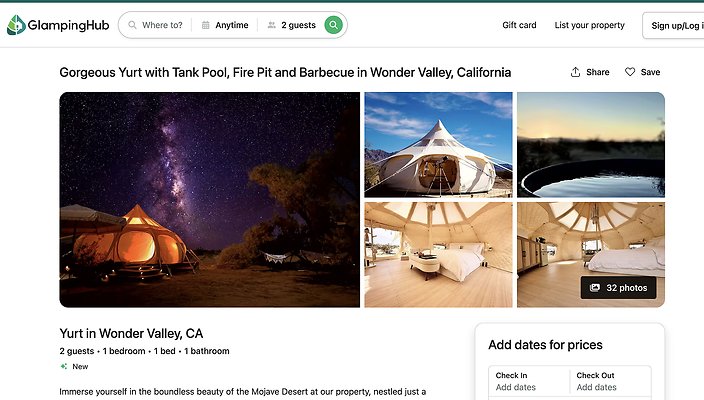Open the night sky yurt main photo

(x=209, y=199)
